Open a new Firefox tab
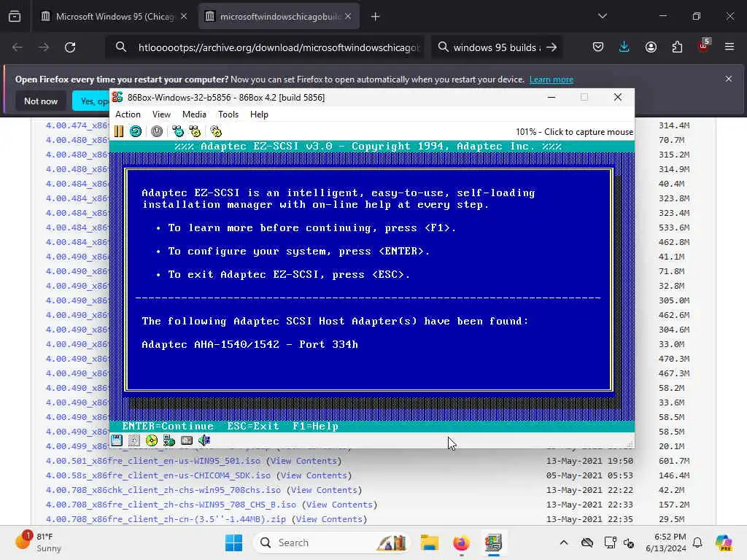This screenshot has height=560, width=747. point(376,17)
